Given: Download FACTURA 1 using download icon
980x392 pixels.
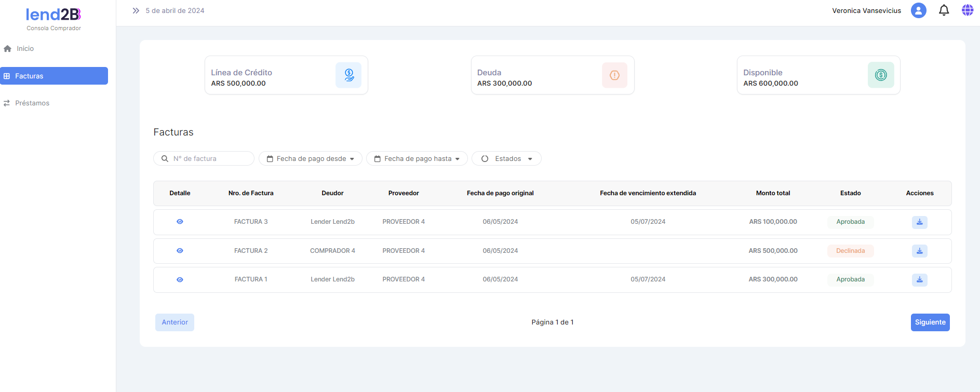Looking at the screenshot, I should pos(919,280).
